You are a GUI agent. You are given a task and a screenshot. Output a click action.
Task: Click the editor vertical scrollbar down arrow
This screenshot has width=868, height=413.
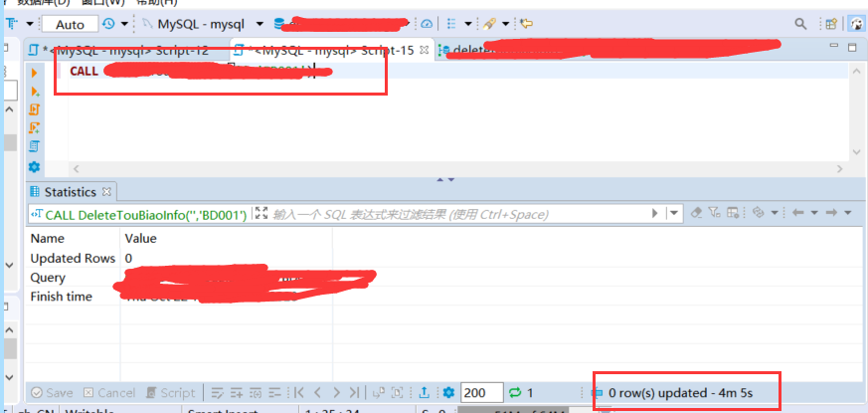[x=857, y=152]
